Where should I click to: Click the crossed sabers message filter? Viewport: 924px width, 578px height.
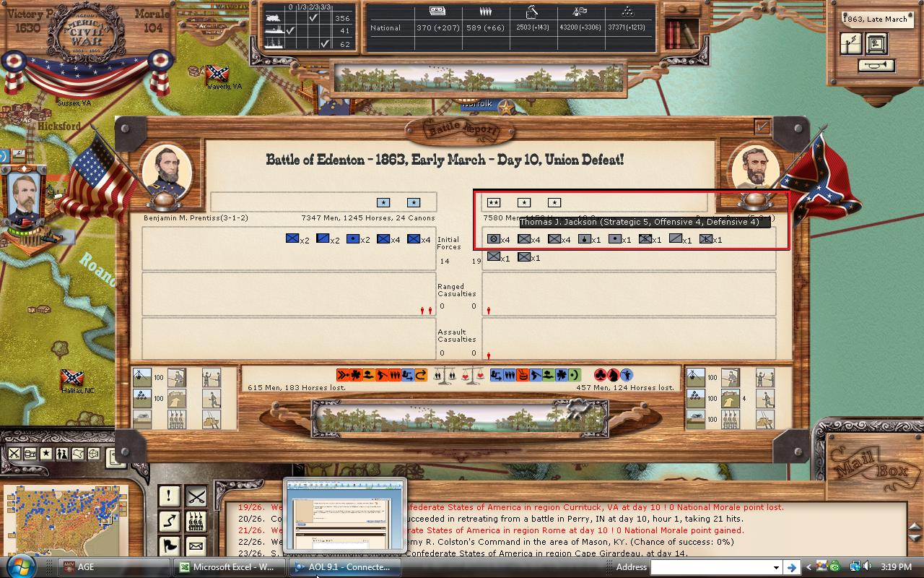tap(196, 496)
